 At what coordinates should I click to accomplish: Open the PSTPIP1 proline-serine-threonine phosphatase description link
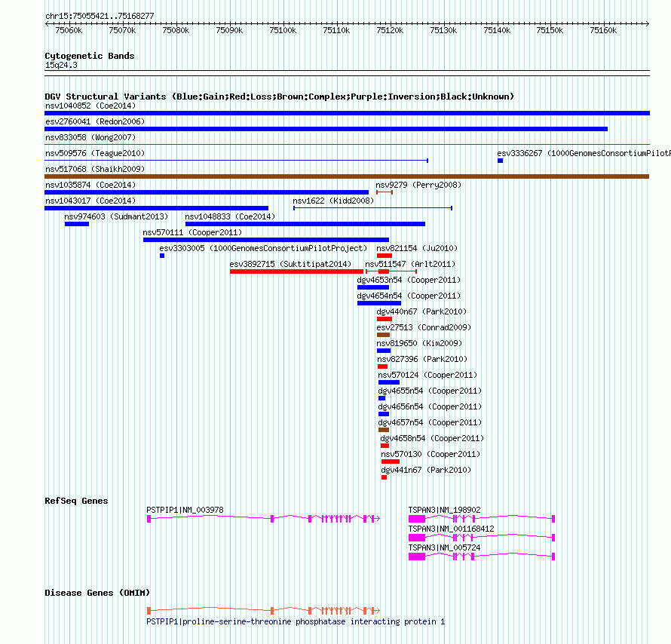(x=296, y=621)
